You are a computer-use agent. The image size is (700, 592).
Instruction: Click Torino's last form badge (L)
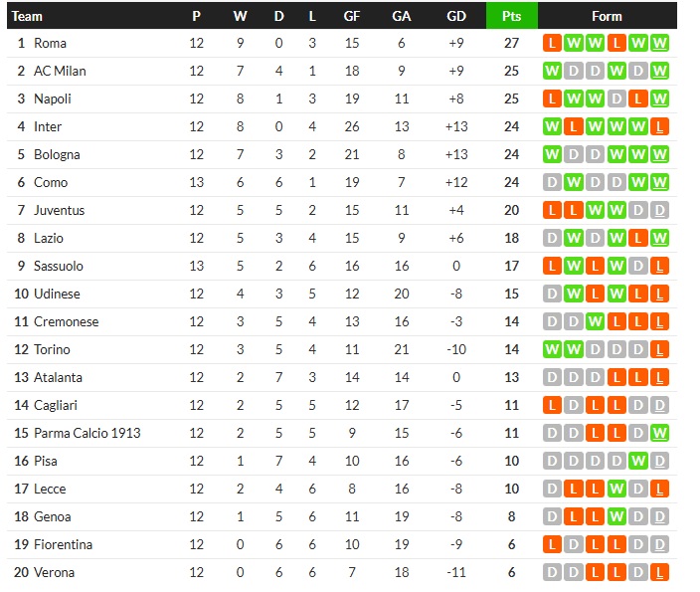(x=660, y=349)
